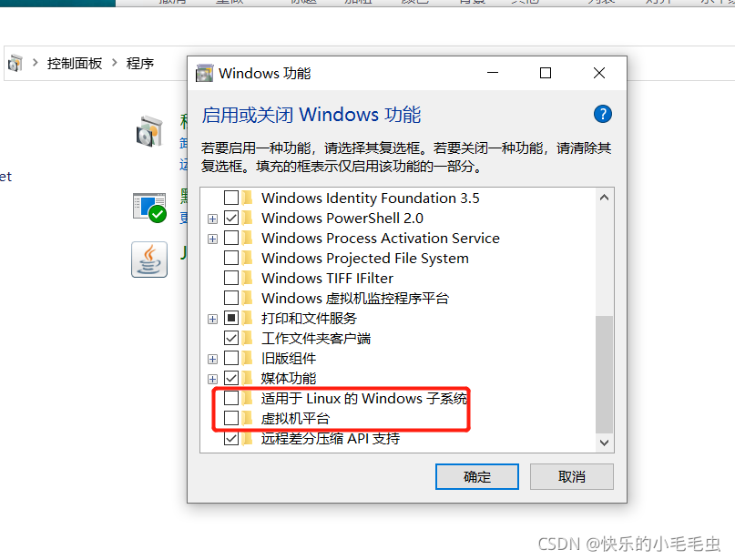Screen dimensions: 735x560
Task: Expand Windows Process Activation Service node
Action: [x=213, y=239]
